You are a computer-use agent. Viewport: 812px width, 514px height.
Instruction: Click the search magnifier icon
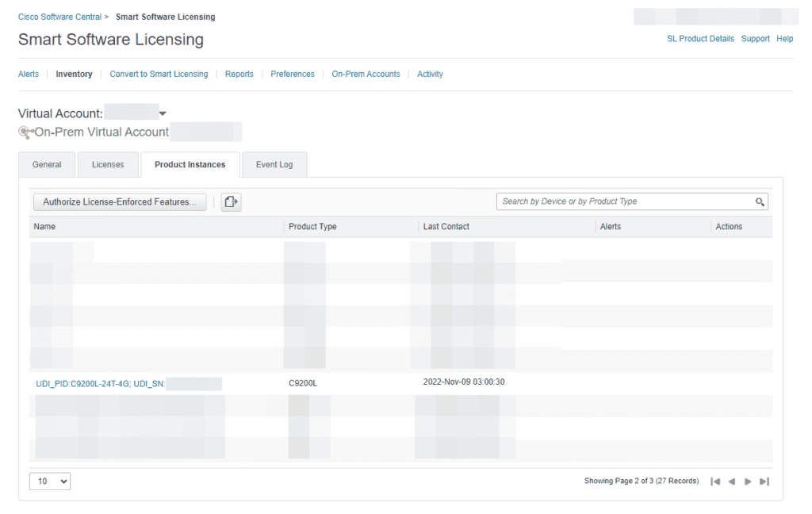pos(759,202)
